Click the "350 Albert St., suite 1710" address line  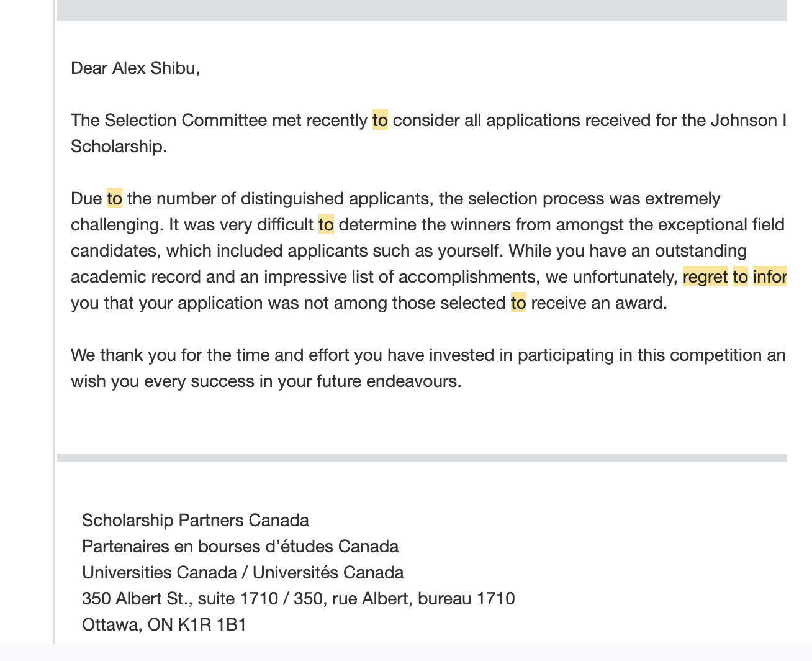298,599
